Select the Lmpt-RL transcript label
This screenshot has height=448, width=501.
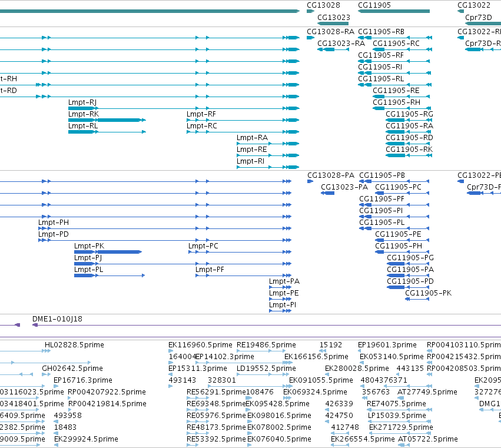tap(83, 126)
